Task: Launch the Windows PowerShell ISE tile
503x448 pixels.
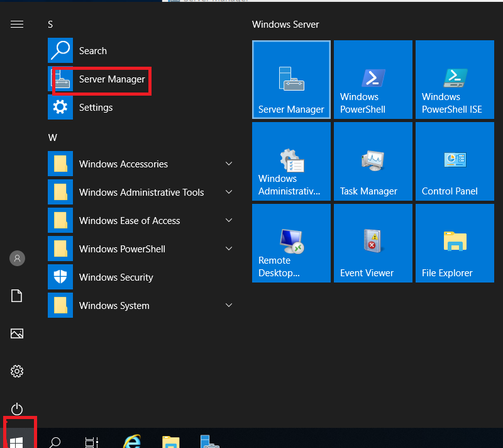Action: (x=455, y=79)
